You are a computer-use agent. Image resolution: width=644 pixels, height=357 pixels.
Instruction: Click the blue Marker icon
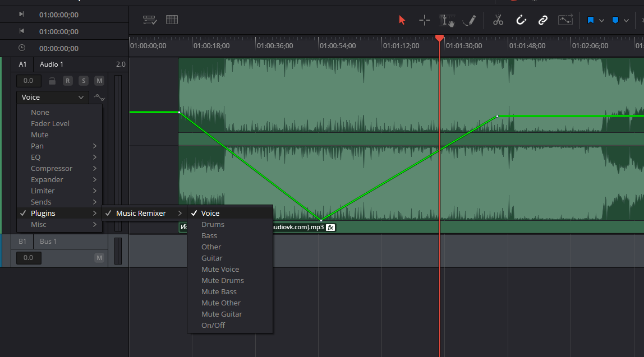point(615,20)
